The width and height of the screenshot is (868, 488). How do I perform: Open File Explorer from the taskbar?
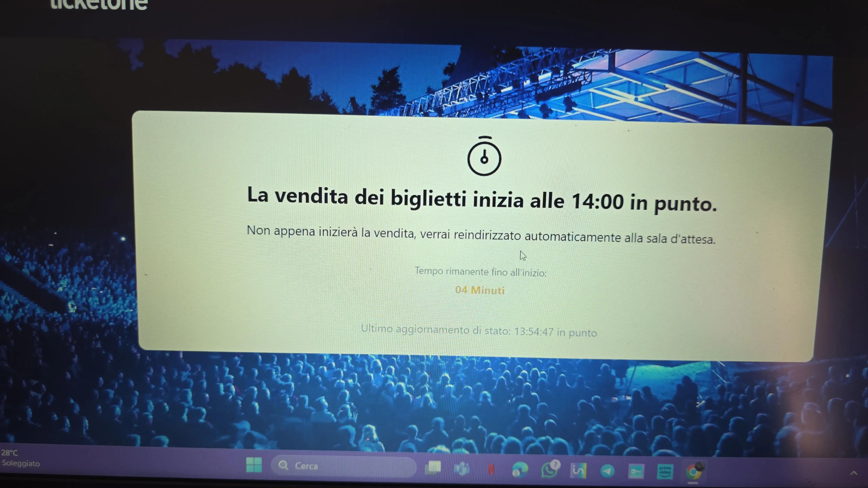coord(433,467)
